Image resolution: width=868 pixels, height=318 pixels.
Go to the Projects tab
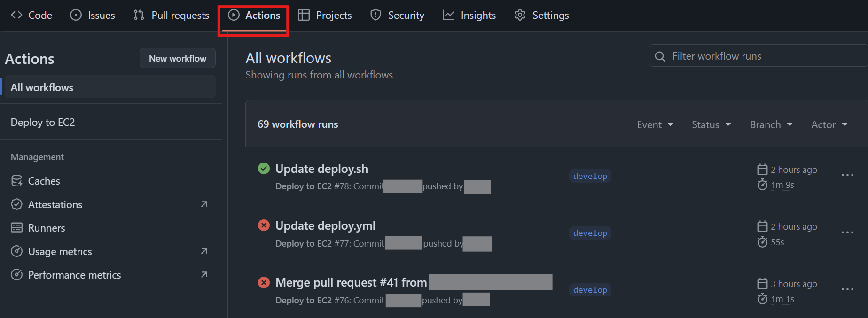[325, 15]
